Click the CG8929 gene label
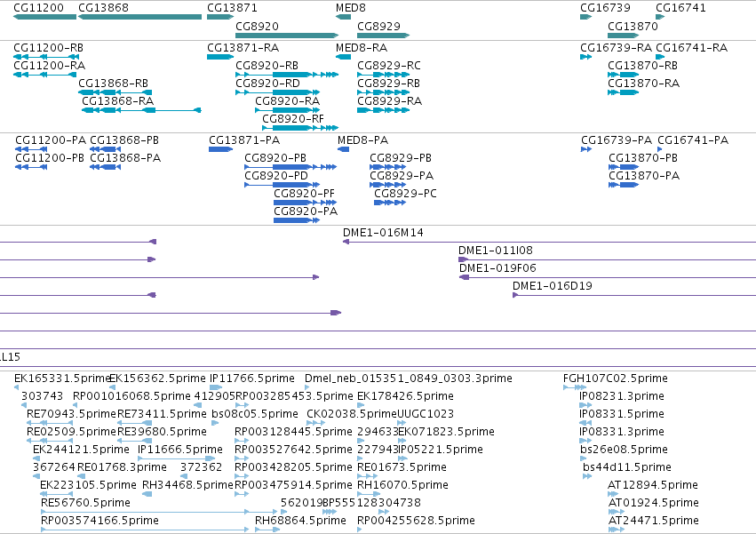The image size is (756, 534). [378, 26]
